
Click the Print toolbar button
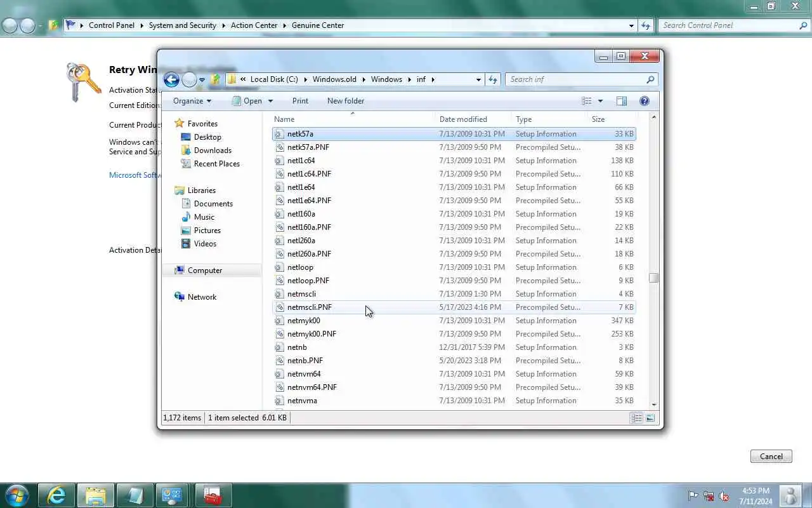(x=300, y=101)
